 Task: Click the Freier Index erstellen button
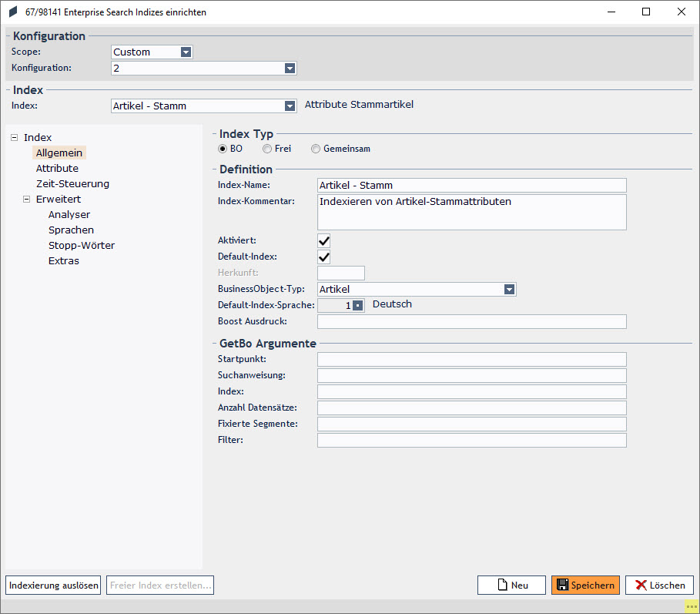point(160,585)
